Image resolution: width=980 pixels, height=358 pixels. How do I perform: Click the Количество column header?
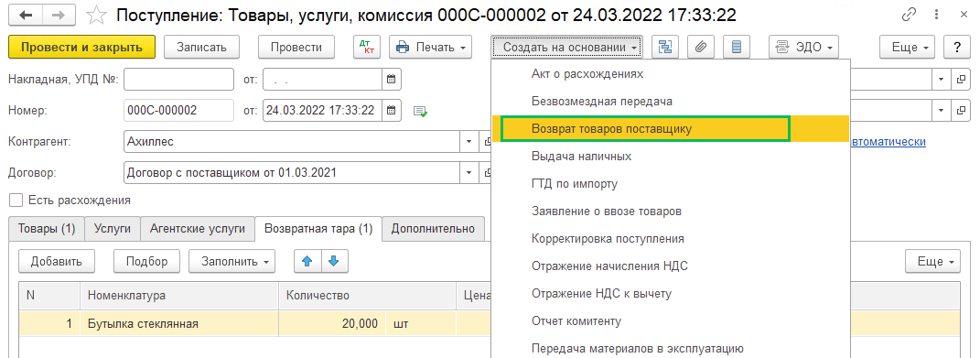[x=368, y=296]
